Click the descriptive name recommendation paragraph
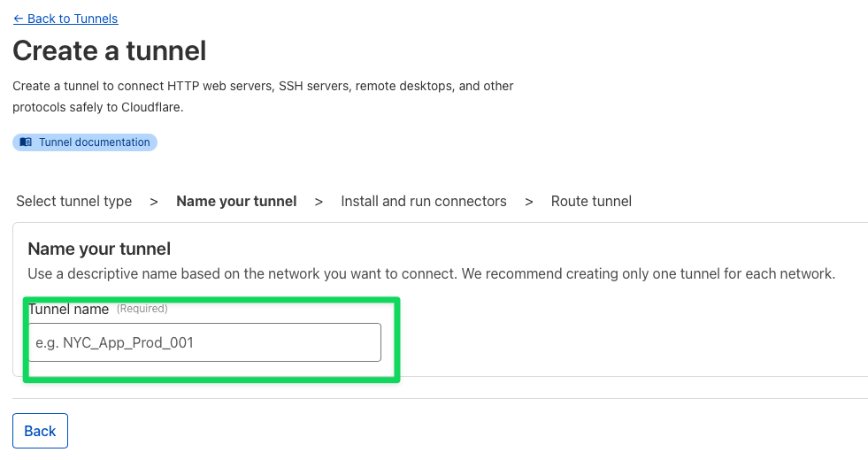Screen dimensions: 868x460 click(431, 274)
